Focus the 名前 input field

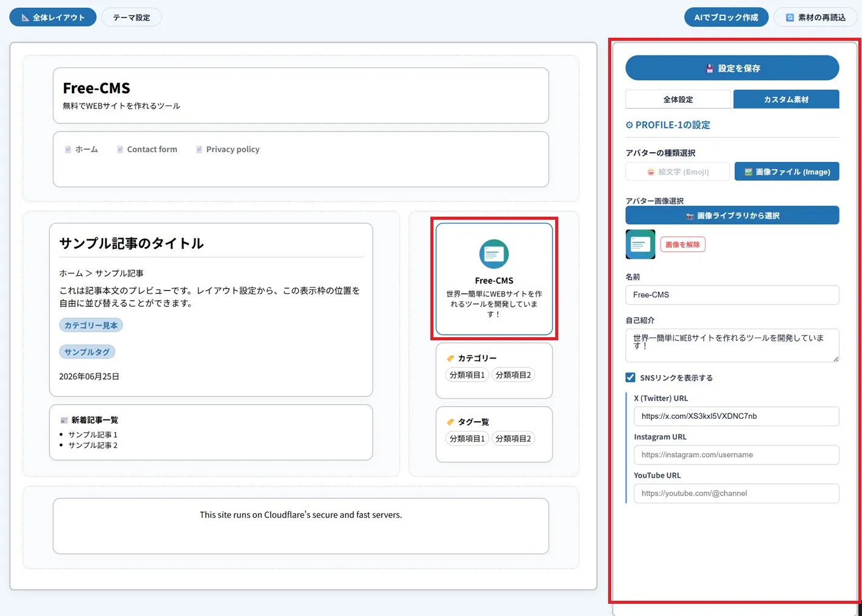coord(732,295)
